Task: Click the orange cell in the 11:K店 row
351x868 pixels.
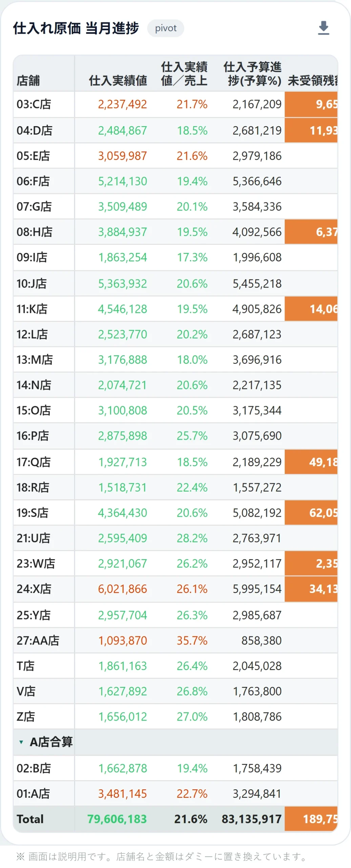Action: tap(311, 309)
